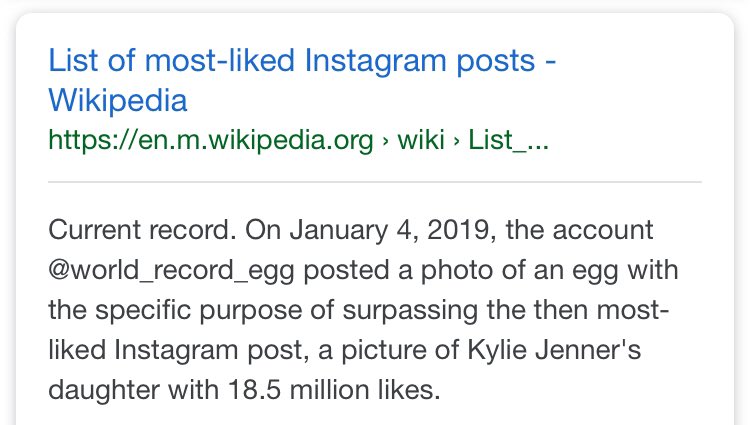
Task: Select the 'wiki' breadcrumb in the URL
Action: pyautogui.click(x=421, y=140)
